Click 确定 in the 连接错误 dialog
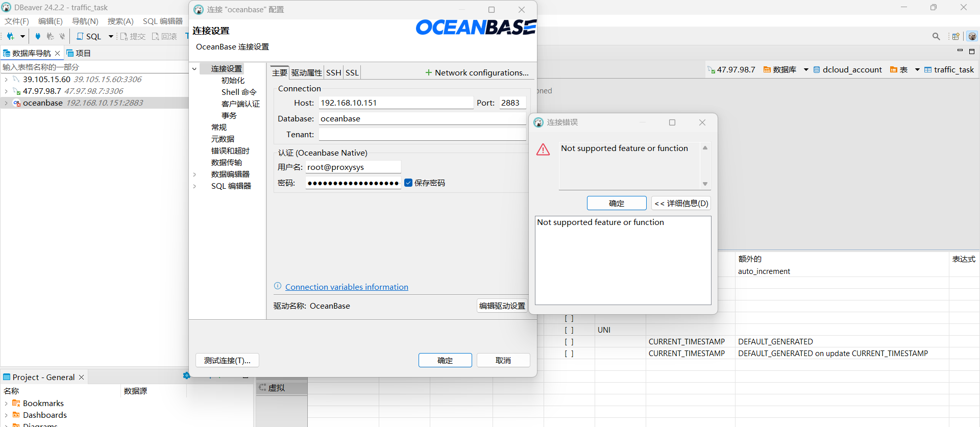The height and width of the screenshot is (427, 980). click(x=617, y=203)
